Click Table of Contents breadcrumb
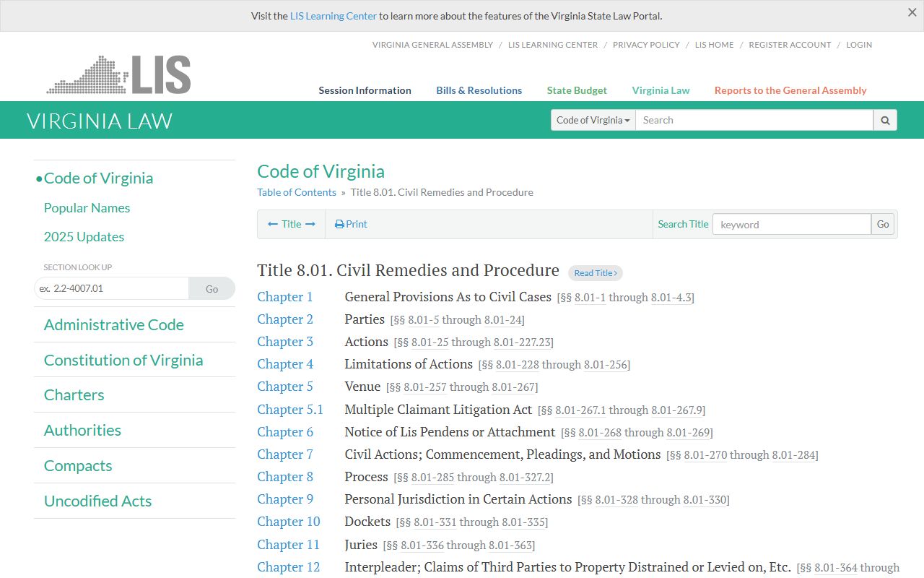This screenshot has width=924, height=578. 297,192
